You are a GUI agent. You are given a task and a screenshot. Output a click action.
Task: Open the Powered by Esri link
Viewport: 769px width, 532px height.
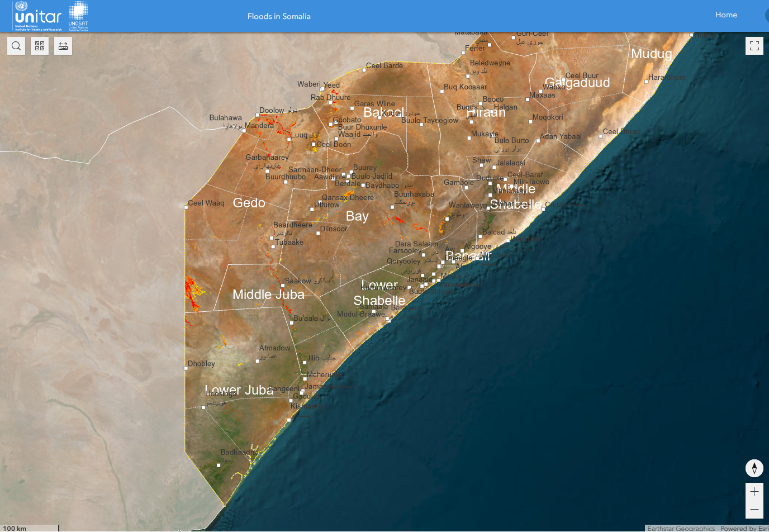(744, 528)
